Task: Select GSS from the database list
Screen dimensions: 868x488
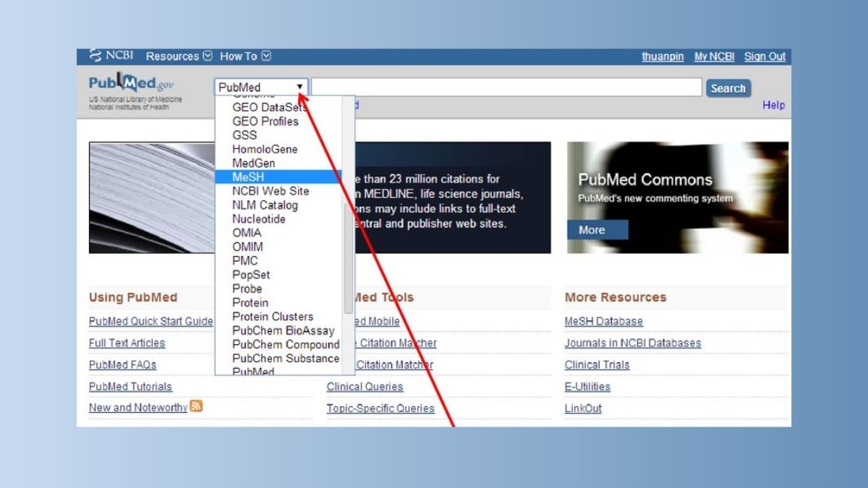Action: (x=244, y=135)
